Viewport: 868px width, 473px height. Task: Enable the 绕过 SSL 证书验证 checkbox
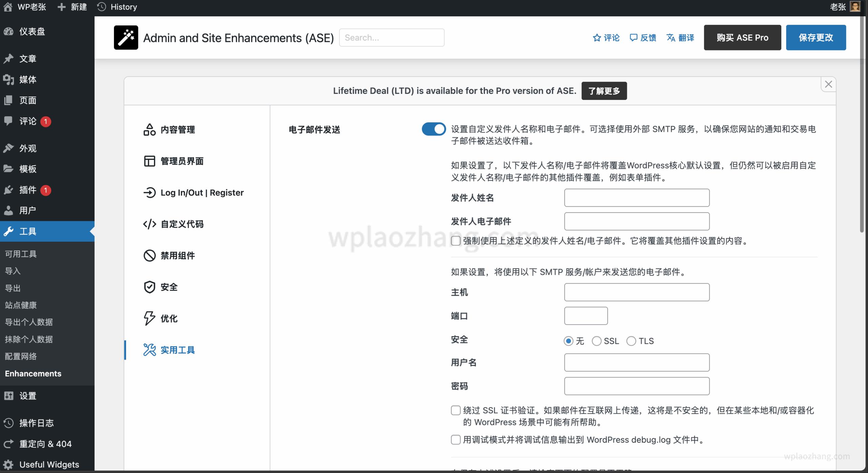click(456, 410)
